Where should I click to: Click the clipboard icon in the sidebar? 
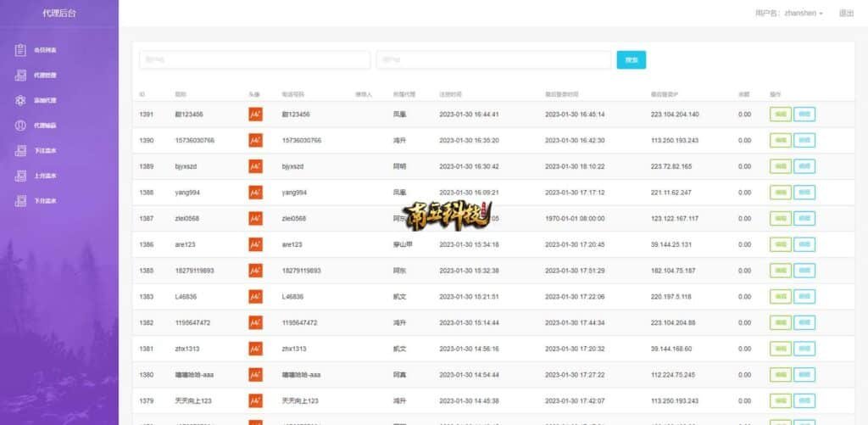[x=20, y=50]
